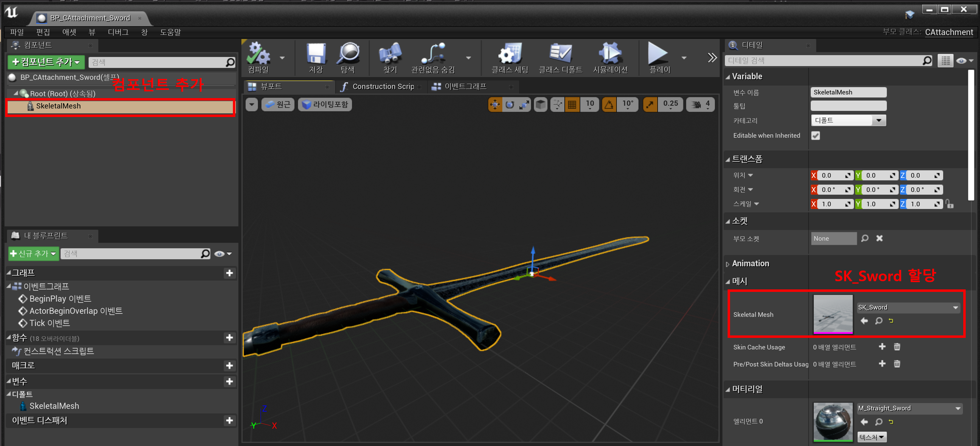The image size is (980, 446).
Task: Click the trash icon for Skin Cache Usage
Action: 897,347
